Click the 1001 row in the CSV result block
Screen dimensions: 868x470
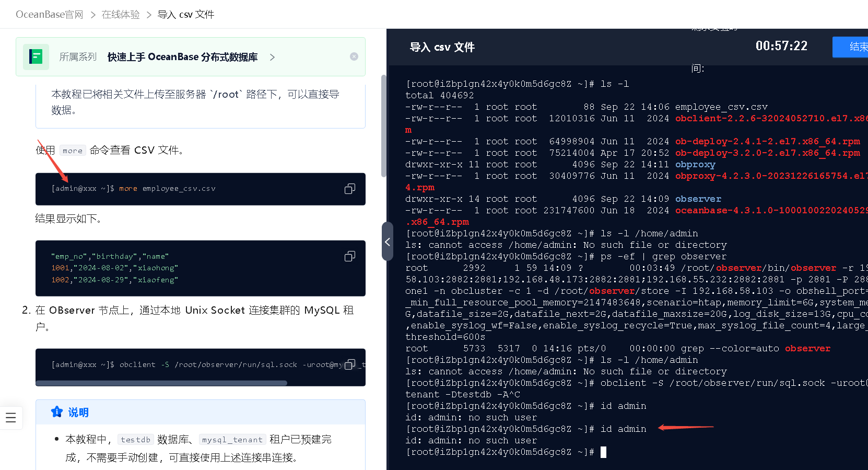(x=115, y=268)
